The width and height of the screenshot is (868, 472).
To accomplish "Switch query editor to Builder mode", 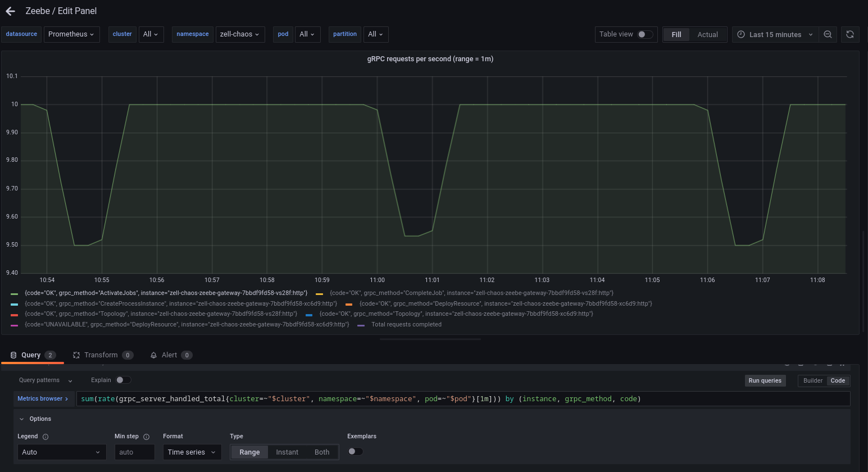I will click(812, 380).
